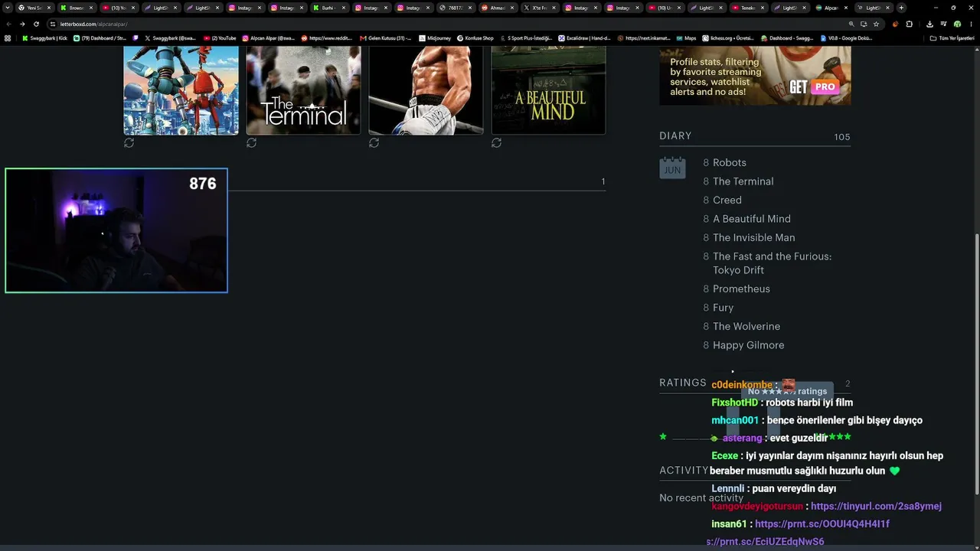Click the install app icon in address bar

864,24
